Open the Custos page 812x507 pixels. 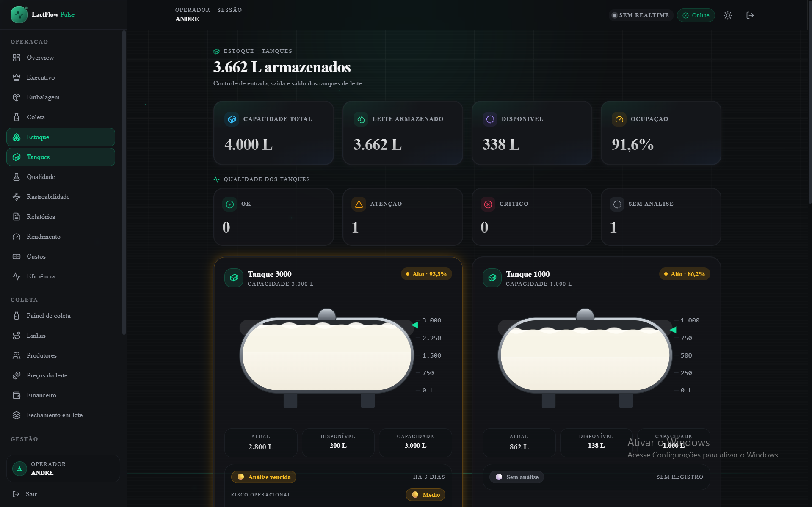click(61, 256)
